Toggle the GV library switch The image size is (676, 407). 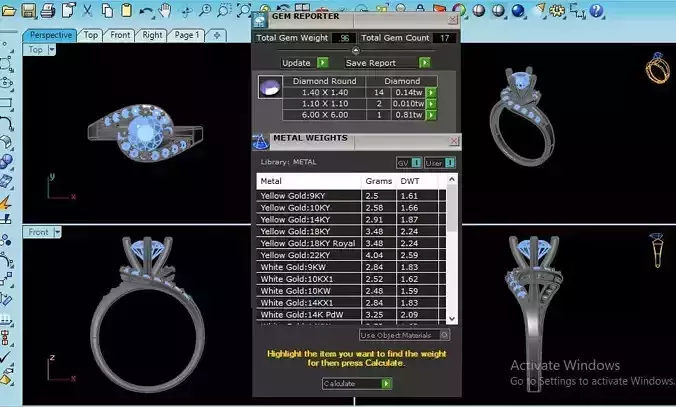tap(409, 163)
